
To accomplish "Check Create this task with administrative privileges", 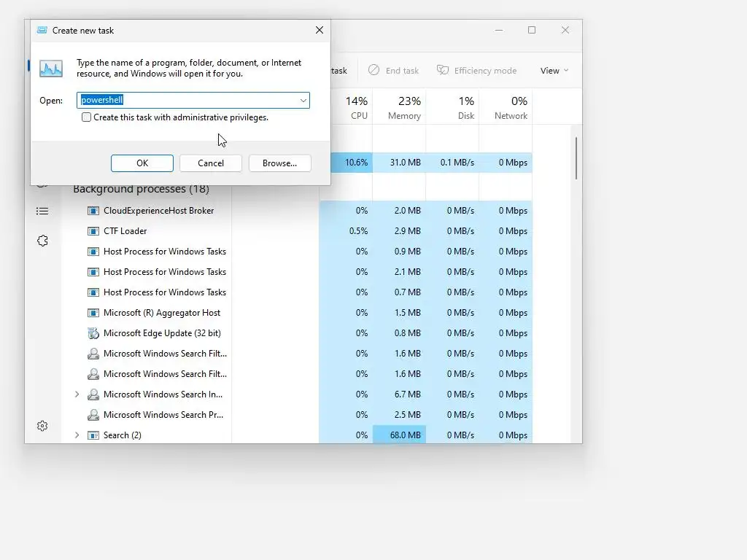I will click(86, 117).
